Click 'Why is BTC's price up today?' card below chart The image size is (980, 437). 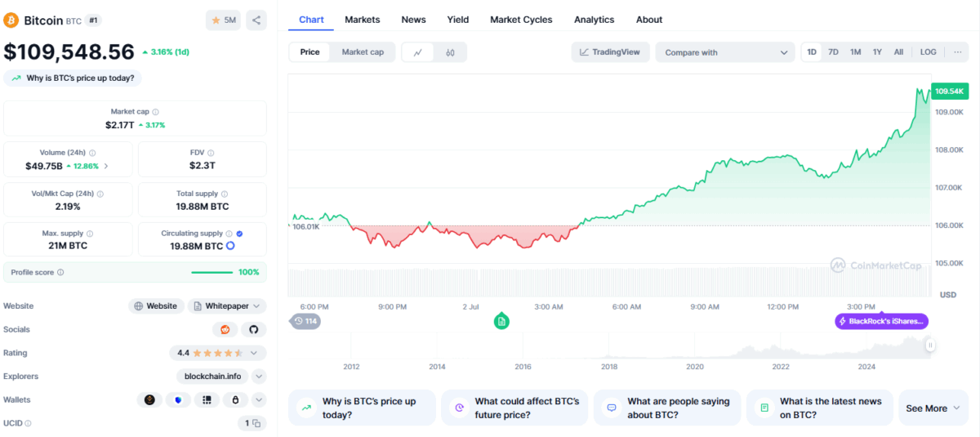[x=362, y=408]
